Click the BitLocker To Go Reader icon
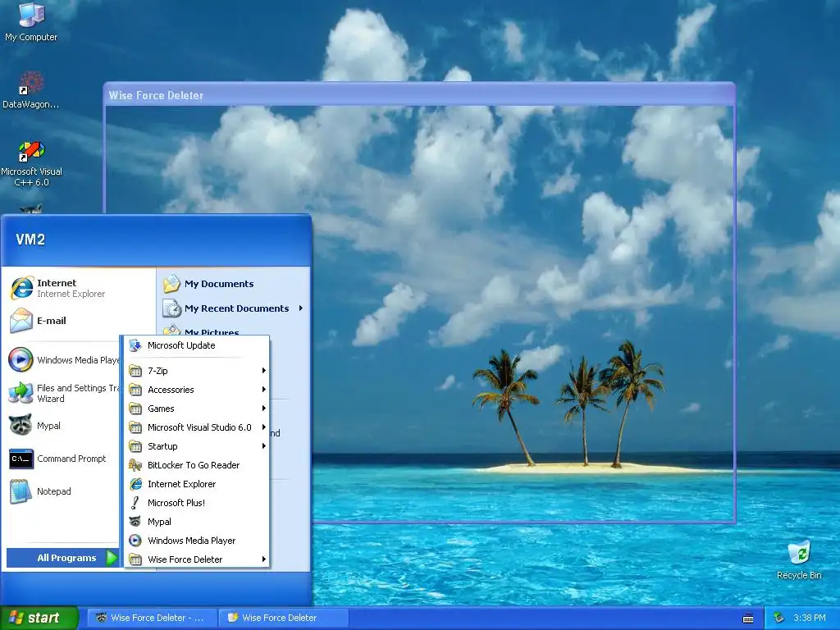The image size is (840, 630). (x=136, y=465)
